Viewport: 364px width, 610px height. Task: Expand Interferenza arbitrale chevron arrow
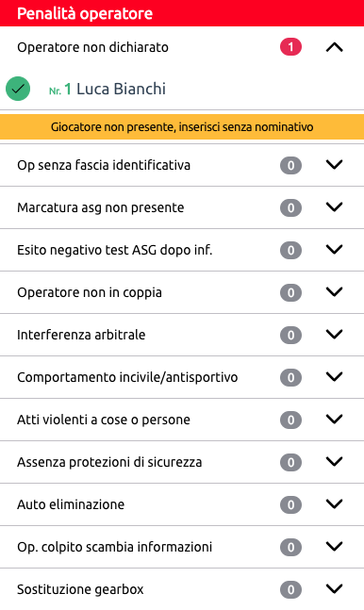(334, 335)
